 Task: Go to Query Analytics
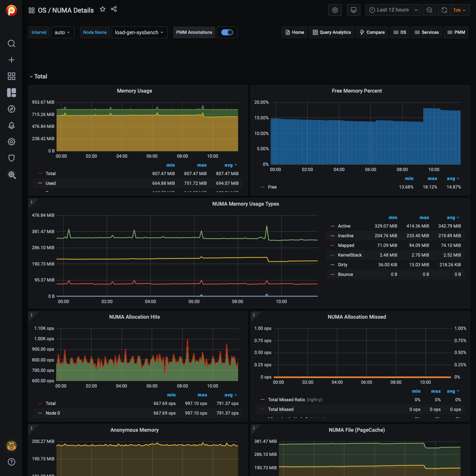click(x=332, y=32)
